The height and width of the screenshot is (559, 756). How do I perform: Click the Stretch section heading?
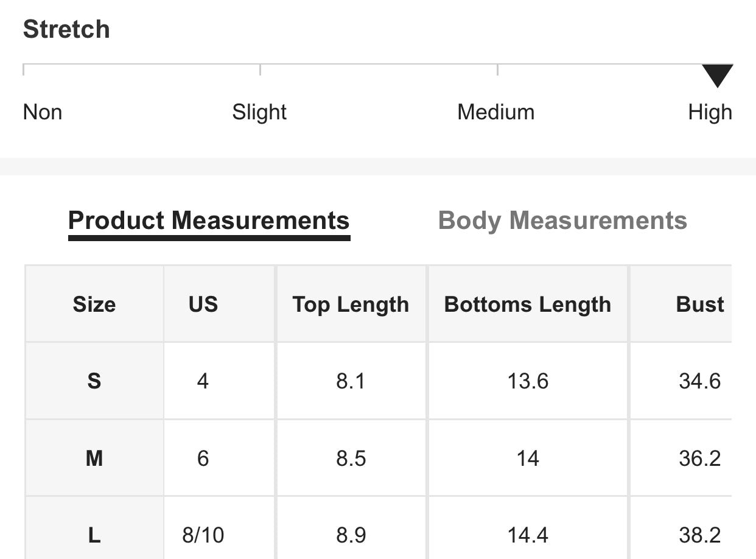click(66, 29)
